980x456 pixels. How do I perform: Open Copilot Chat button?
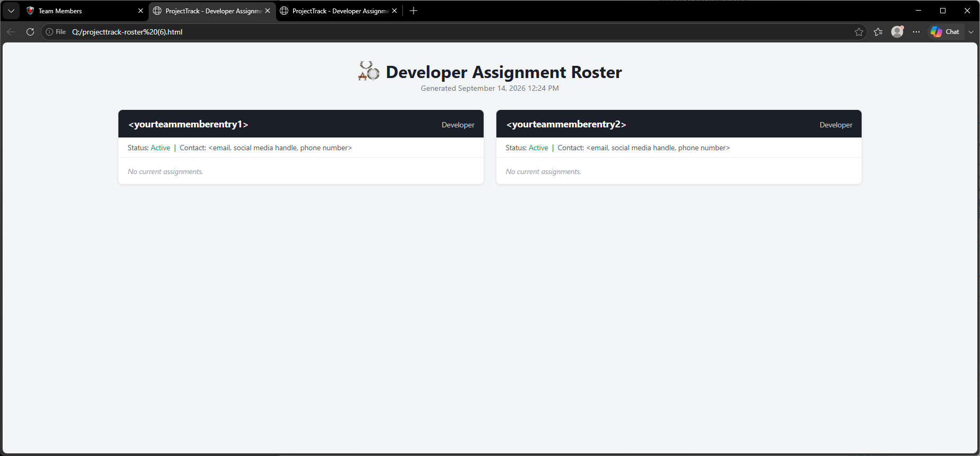pos(945,32)
